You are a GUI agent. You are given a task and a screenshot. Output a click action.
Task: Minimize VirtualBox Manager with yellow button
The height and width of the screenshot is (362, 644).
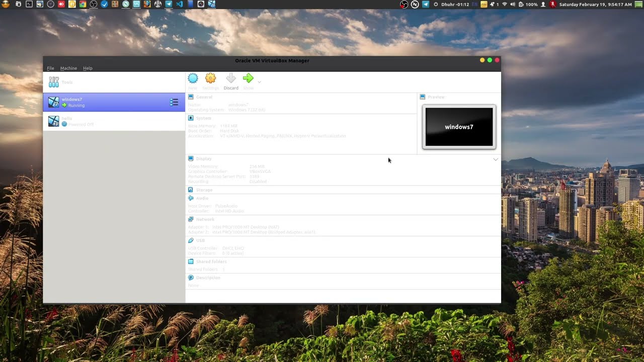482,60
